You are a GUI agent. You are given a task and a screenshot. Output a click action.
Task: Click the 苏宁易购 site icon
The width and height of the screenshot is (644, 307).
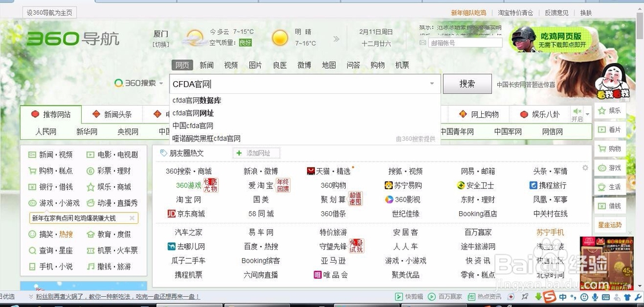pos(388,185)
